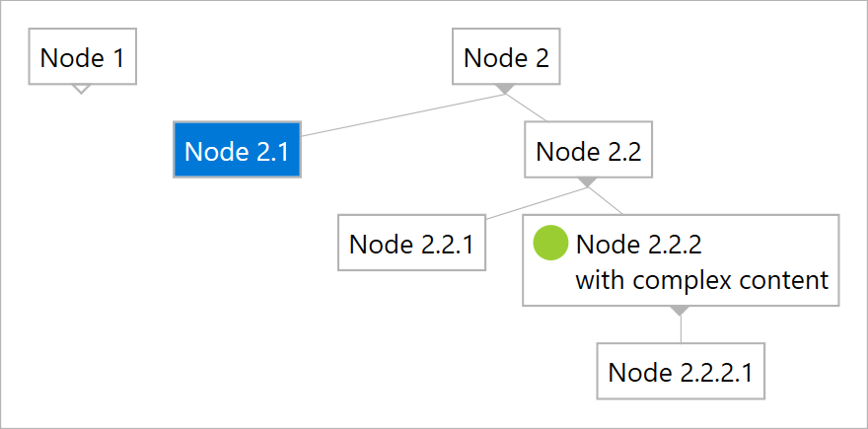The width and height of the screenshot is (868, 429).
Task: Collapse children of Node 2.2.2 triangle
Action: coord(680,311)
